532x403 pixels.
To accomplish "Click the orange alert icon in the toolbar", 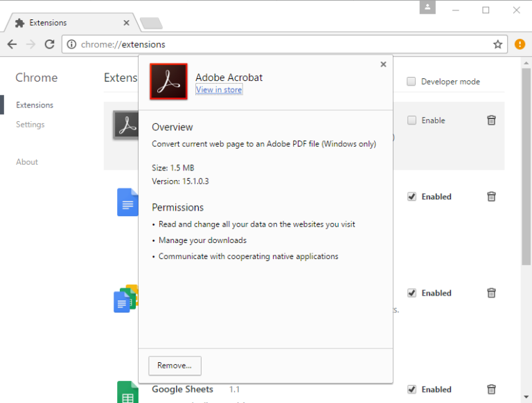I will click(x=520, y=44).
